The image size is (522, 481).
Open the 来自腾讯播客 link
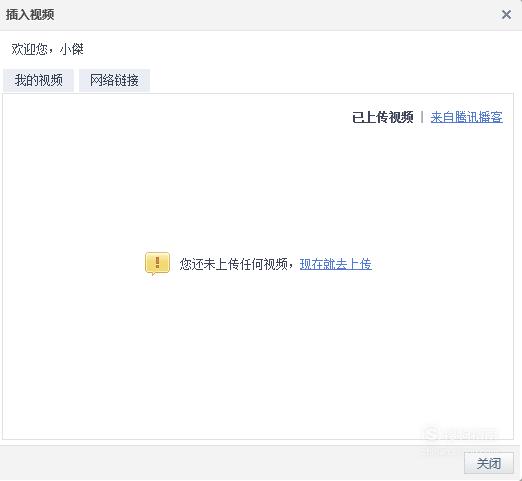pos(466,117)
